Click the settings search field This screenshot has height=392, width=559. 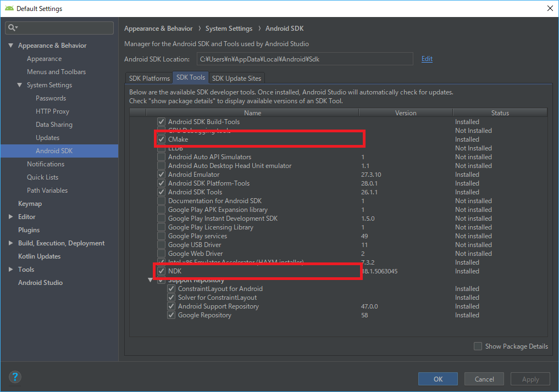pyautogui.click(x=59, y=28)
